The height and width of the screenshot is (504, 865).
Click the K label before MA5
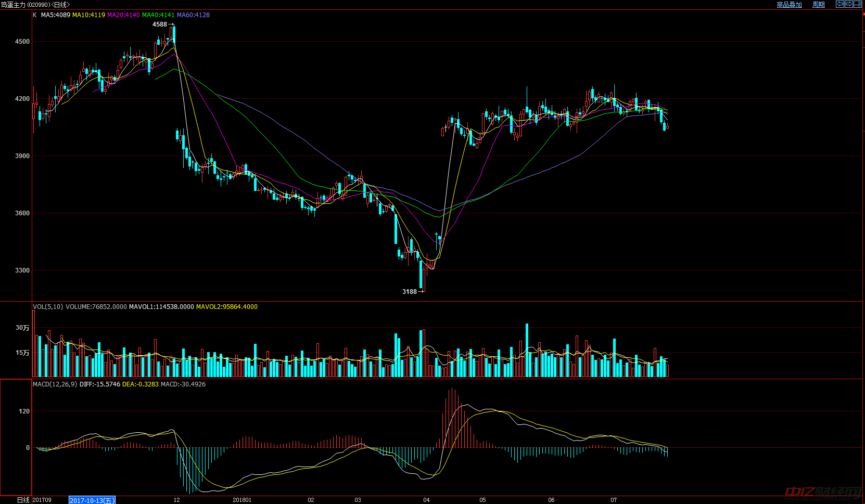point(35,15)
